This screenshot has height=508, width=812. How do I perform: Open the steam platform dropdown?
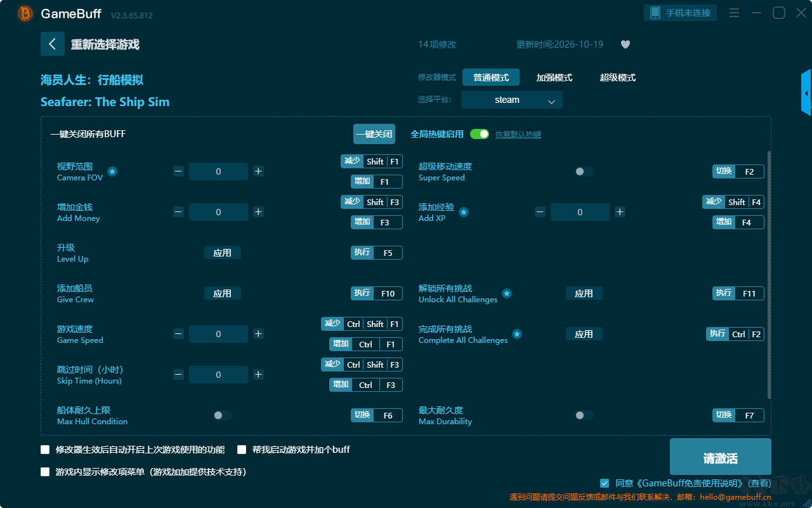point(512,100)
